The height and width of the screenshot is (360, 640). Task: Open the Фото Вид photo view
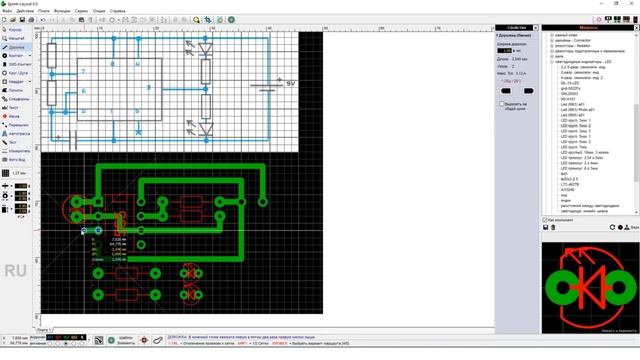[x=14, y=160]
